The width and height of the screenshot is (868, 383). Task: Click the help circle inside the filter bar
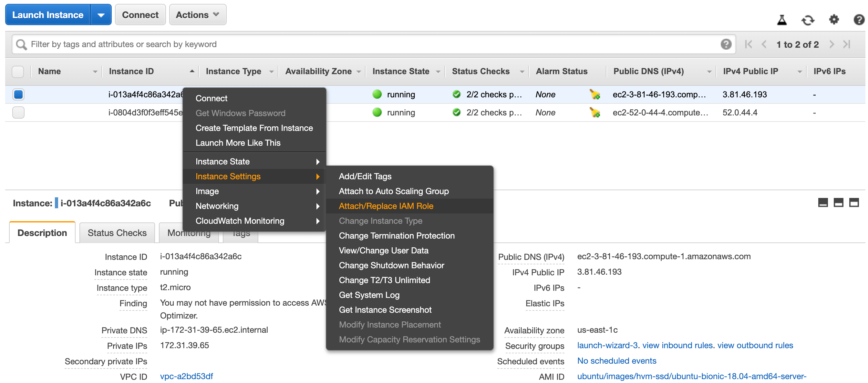pos(727,44)
